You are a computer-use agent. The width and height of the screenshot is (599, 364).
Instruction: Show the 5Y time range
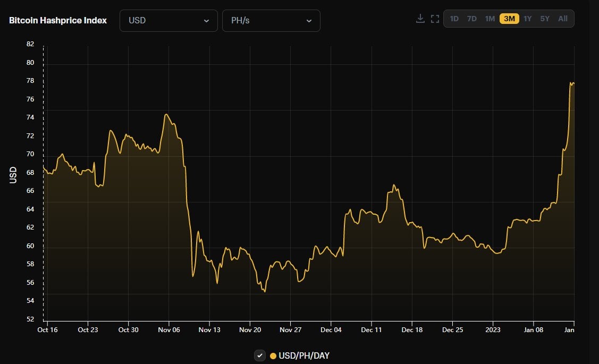[545, 19]
